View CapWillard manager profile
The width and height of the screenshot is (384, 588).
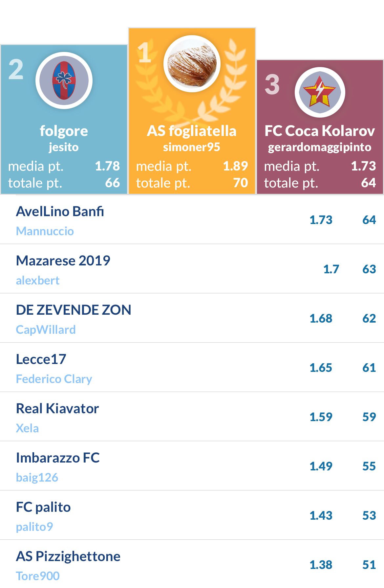[46, 330]
